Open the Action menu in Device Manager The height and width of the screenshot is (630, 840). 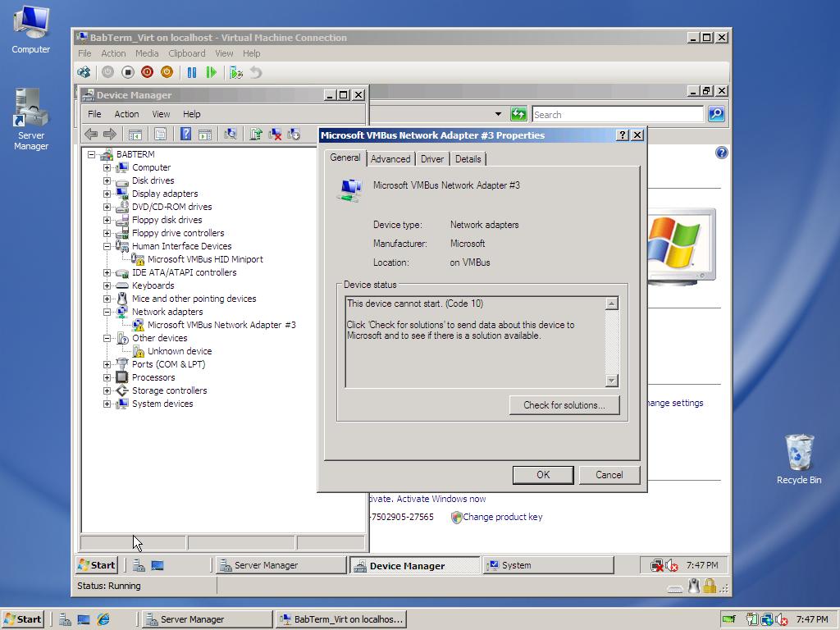coord(126,114)
